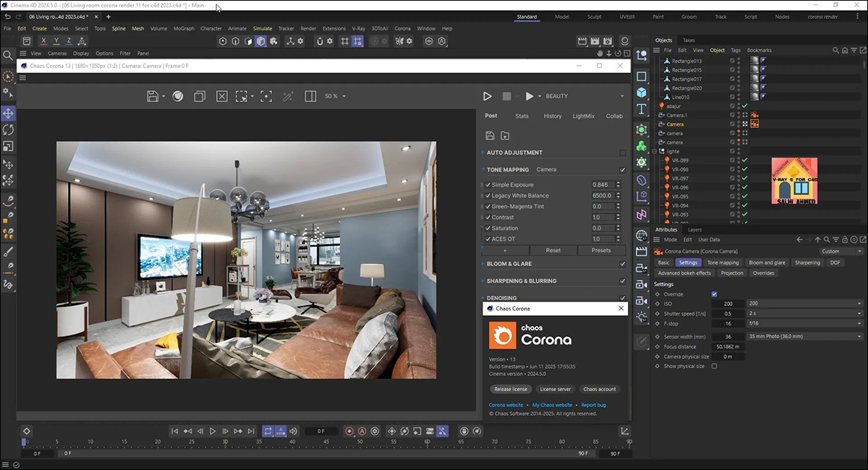Select the Move tool in the left toolbar

pos(9,114)
